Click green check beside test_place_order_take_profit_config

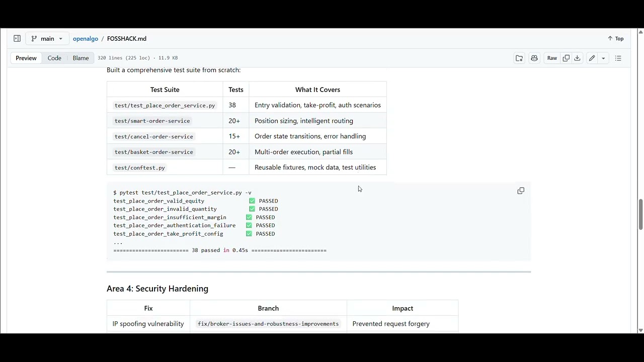click(x=249, y=234)
